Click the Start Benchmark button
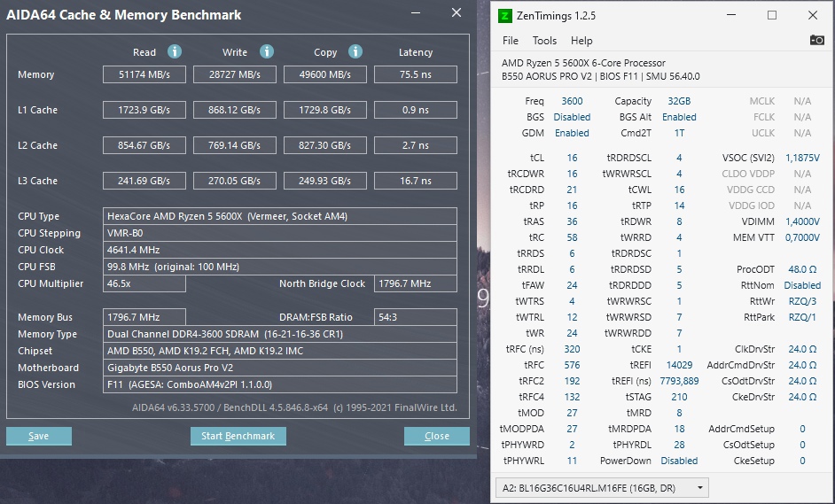This screenshot has height=504, width=835. pos(238,436)
